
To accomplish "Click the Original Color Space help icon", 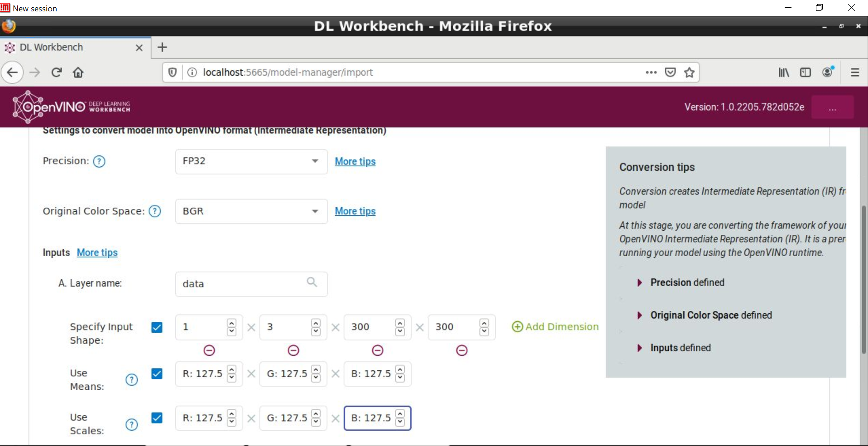I will click(155, 211).
